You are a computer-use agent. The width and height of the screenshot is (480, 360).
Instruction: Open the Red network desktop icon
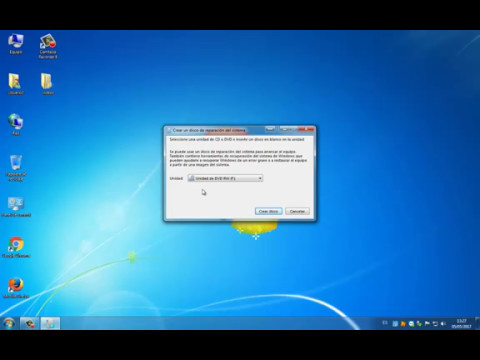[16, 124]
